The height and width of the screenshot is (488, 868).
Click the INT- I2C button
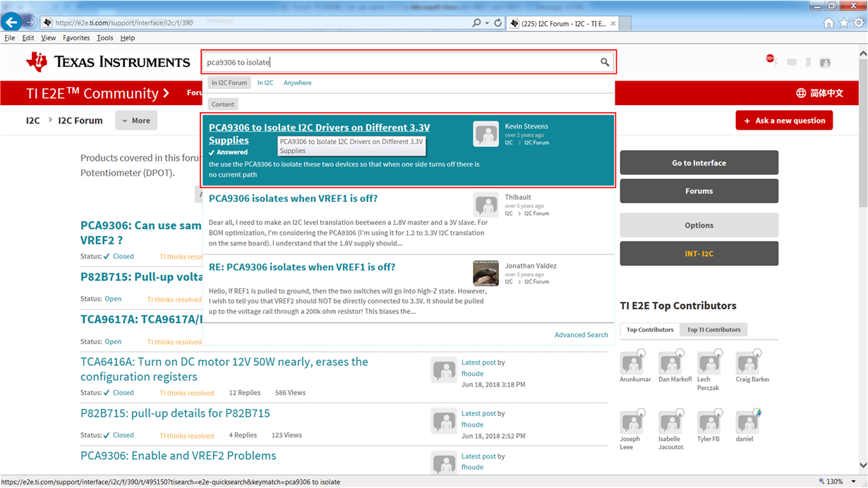[x=699, y=254]
